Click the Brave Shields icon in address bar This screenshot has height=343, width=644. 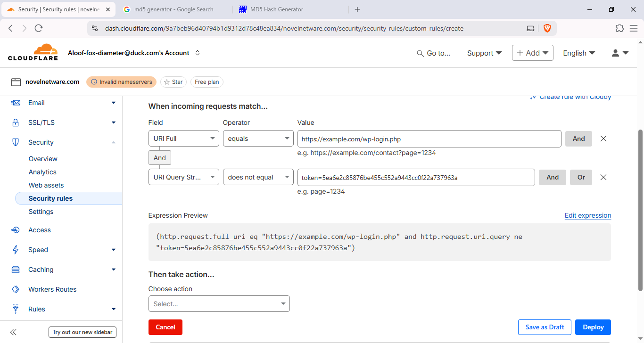547,28
